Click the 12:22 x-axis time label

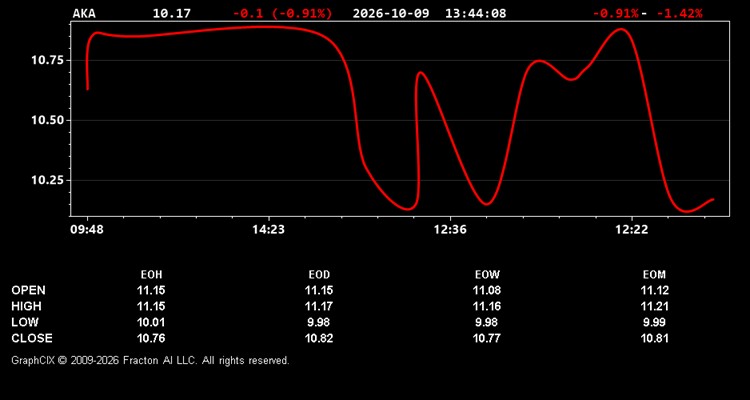pyautogui.click(x=631, y=230)
